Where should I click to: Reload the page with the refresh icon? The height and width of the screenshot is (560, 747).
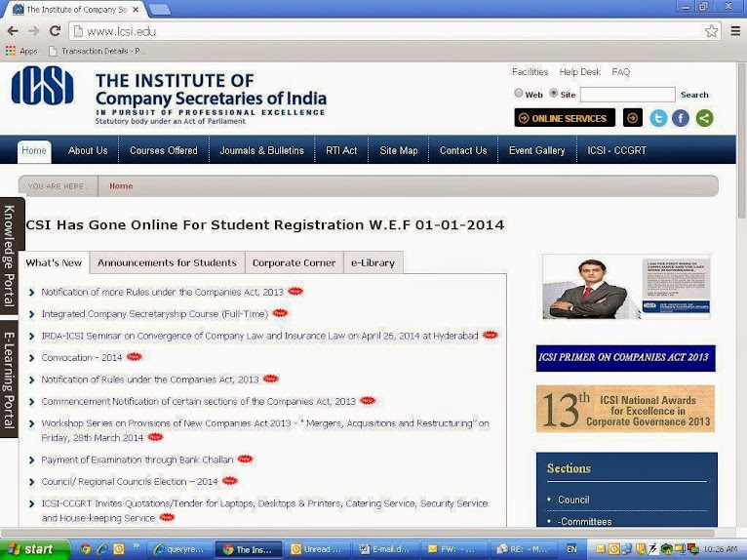[56, 31]
